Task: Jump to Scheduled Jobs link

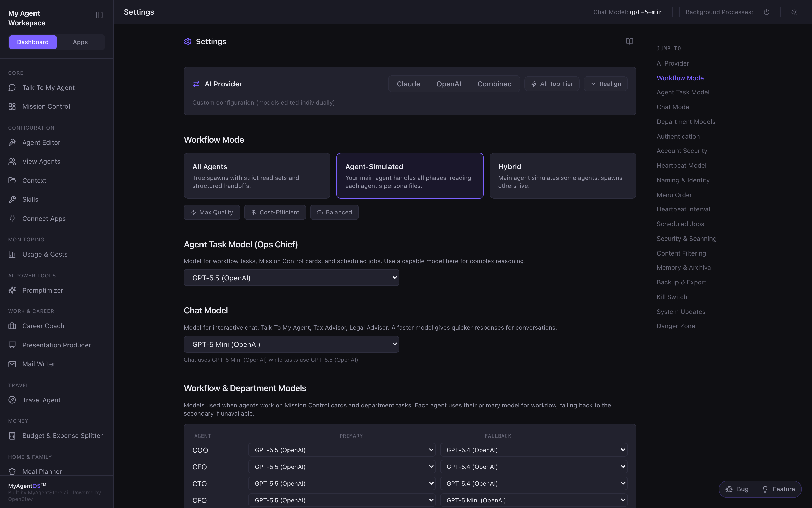Action: click(x=680, y=224)
